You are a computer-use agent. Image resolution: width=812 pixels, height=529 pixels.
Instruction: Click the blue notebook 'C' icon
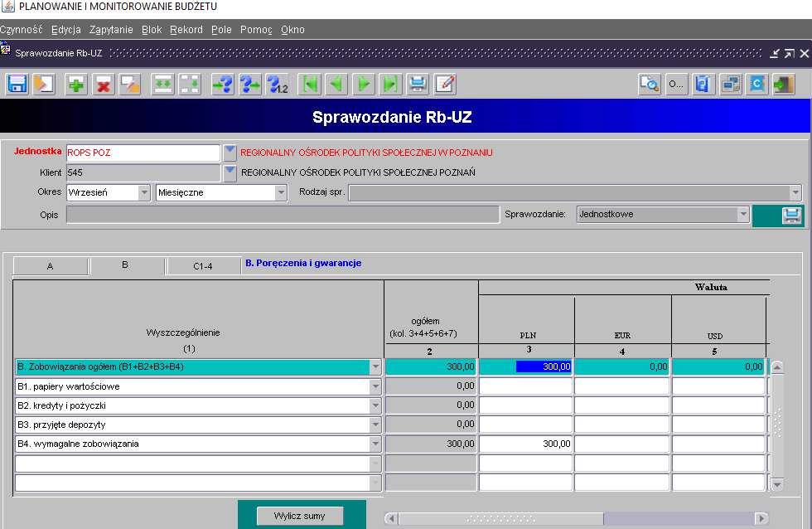757,84
